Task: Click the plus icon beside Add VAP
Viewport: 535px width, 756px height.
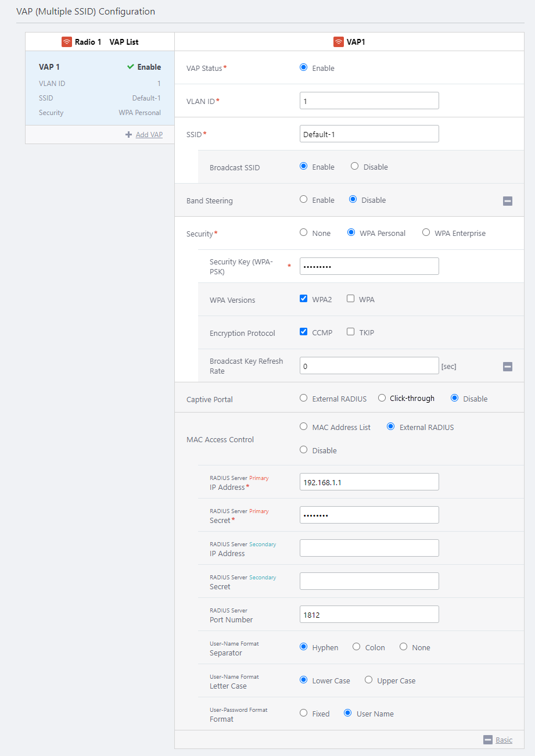Action: pos(129,135)
